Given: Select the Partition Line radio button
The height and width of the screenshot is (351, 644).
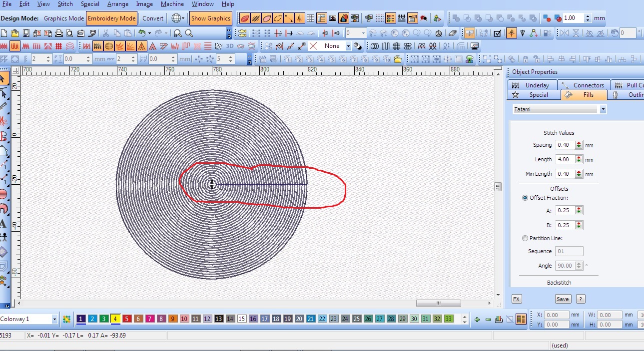Looking at the screenshot, I should point(525,238).
